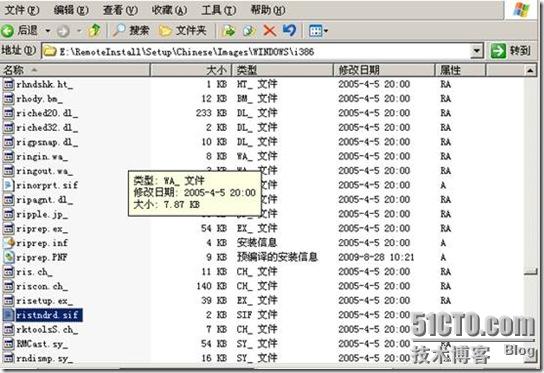The image size is (544, 373).
Task: Select file name ringin.wa_
Action: pyautogui.click(x=42, y=156)
